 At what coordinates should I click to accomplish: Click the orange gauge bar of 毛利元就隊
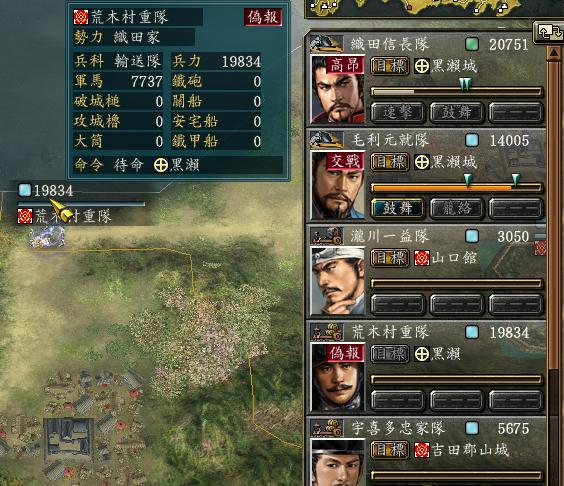[x=456, y=187]
